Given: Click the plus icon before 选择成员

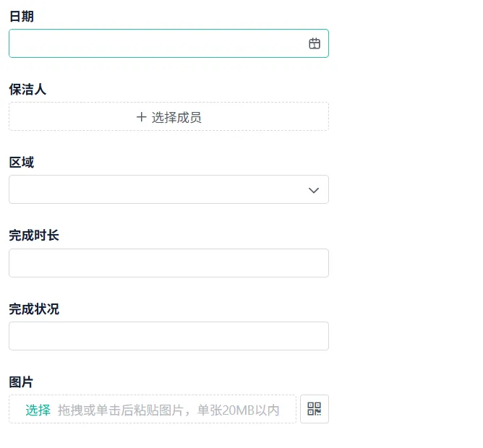Looking at the screenshot, I should [x=141, y=117].
